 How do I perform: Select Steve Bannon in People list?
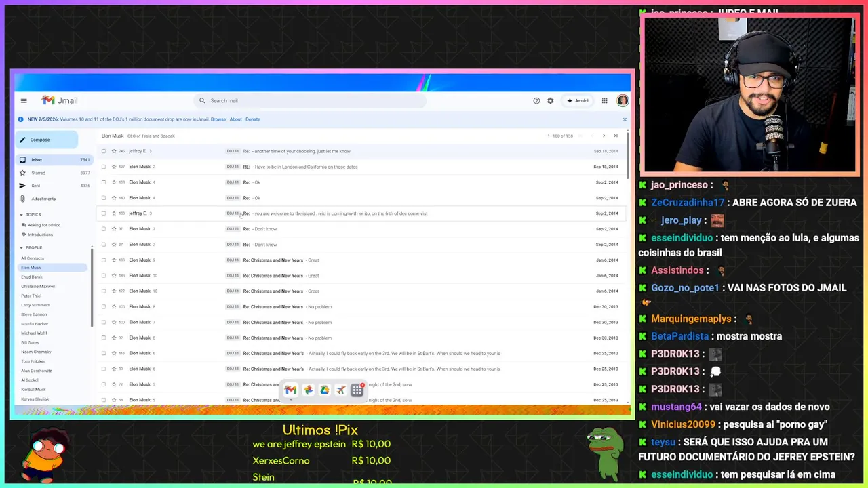pyautogui.click(x=34, y=314)
